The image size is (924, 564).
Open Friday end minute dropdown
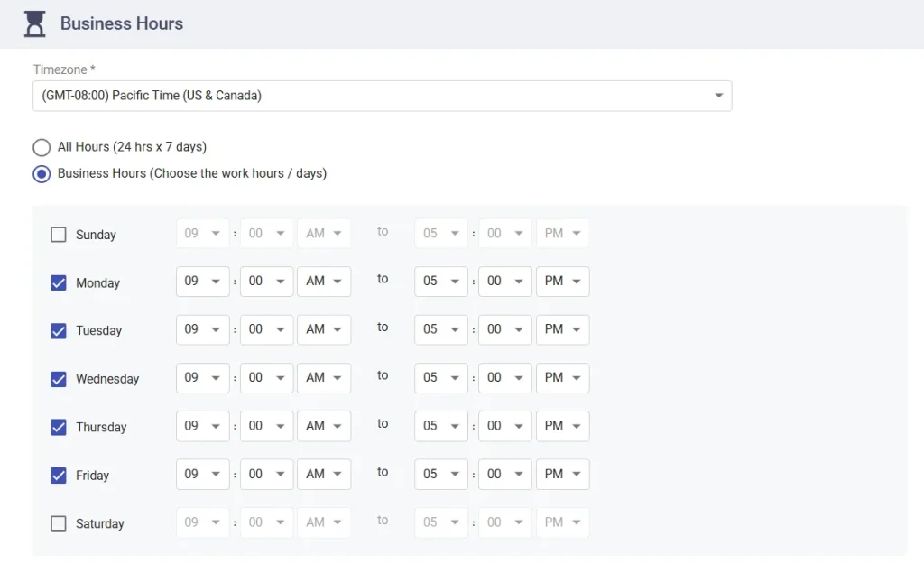504,474
